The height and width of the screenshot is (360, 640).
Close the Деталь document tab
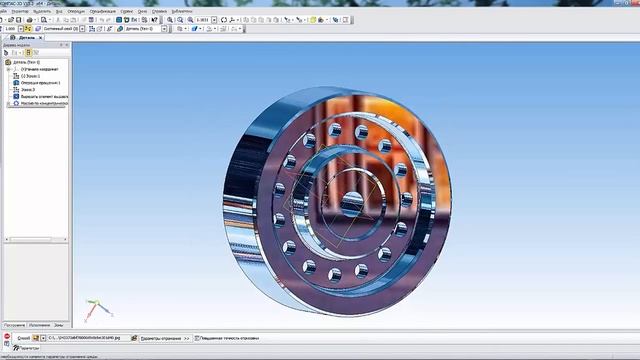tap(40, 38)
